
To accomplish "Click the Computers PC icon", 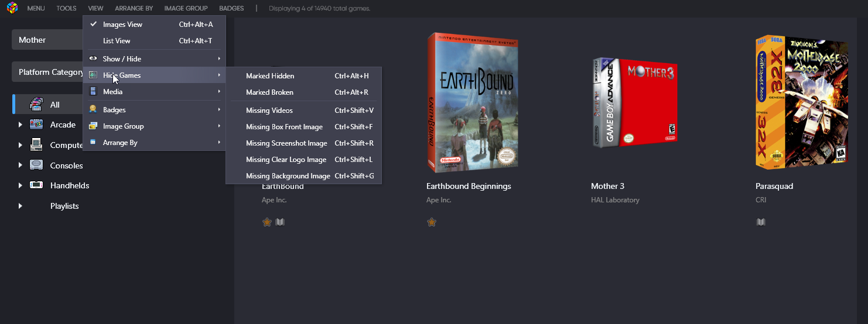I will point(36,144).
